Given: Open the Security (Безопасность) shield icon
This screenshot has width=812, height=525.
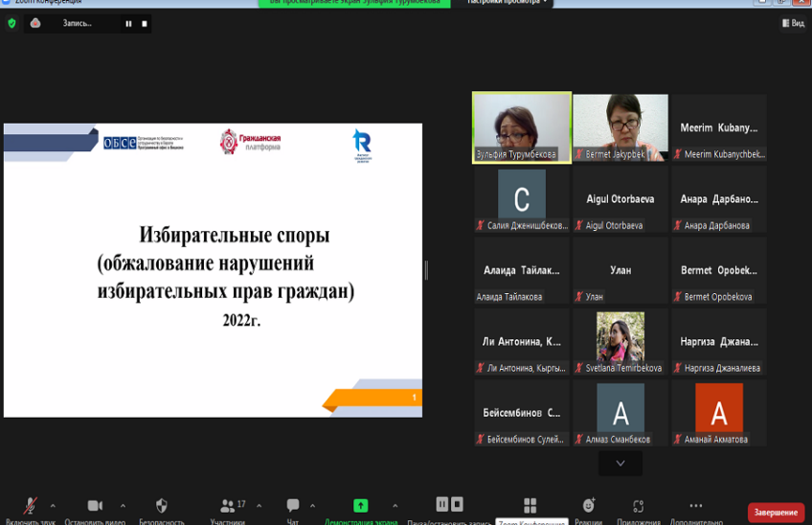Looking at the screenshot, I should (161, 506).
